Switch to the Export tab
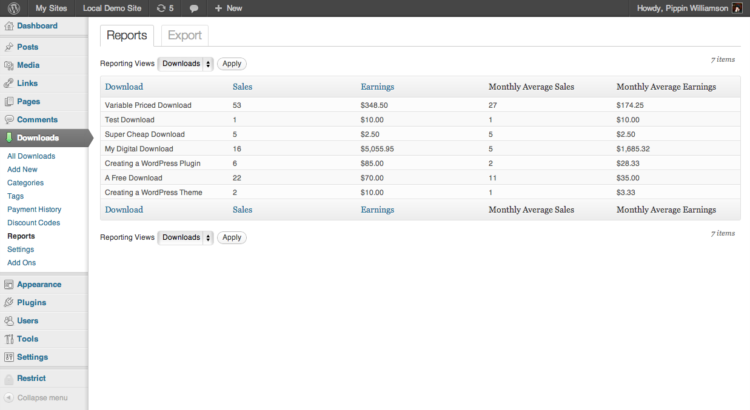This screenshot has width=750, height=410. [185, 35]
